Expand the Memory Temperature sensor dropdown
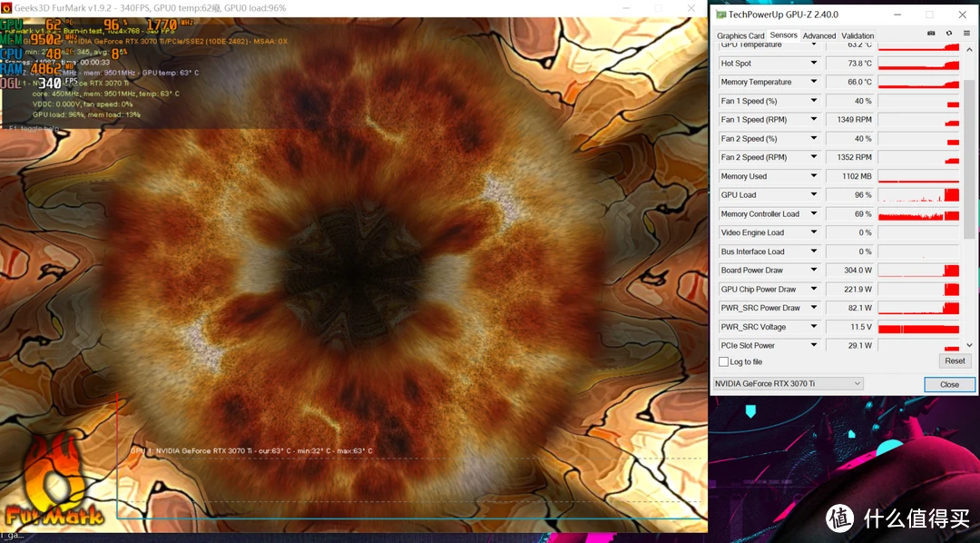980x543 pixels. tap(814, 82)
